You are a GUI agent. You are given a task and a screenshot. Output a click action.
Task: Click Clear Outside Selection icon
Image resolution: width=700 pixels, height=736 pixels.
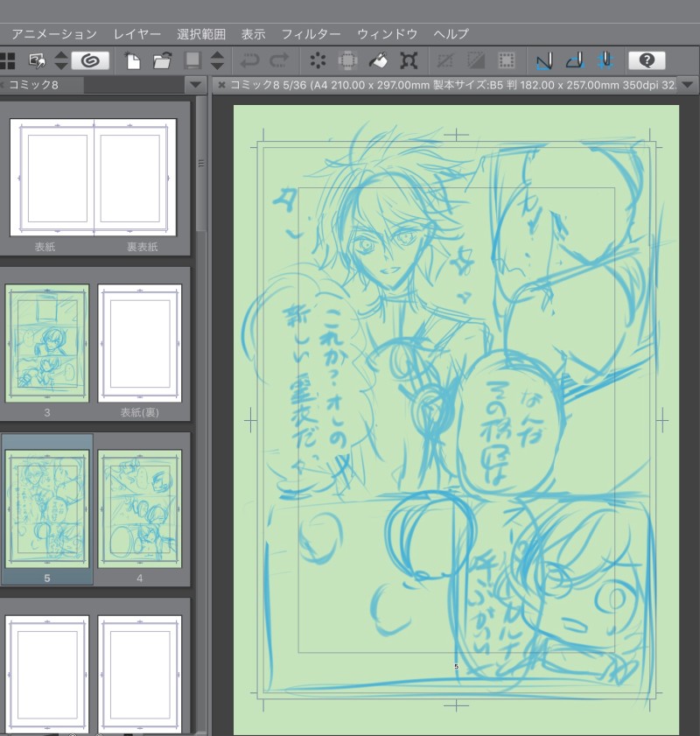coord(347,60)
